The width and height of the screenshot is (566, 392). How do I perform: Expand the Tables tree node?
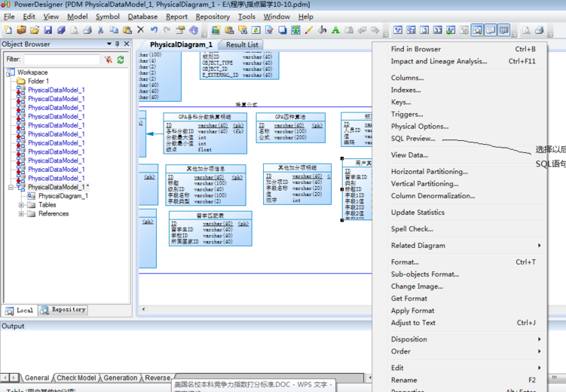pos(22,205)
